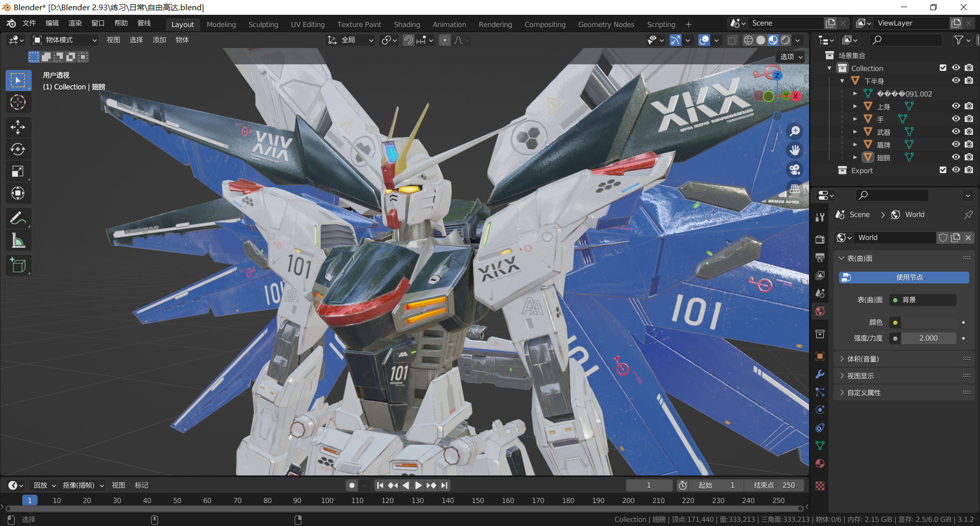Select the Transform tool
This screenshot has width=980, height=526.
click(18, 193)
